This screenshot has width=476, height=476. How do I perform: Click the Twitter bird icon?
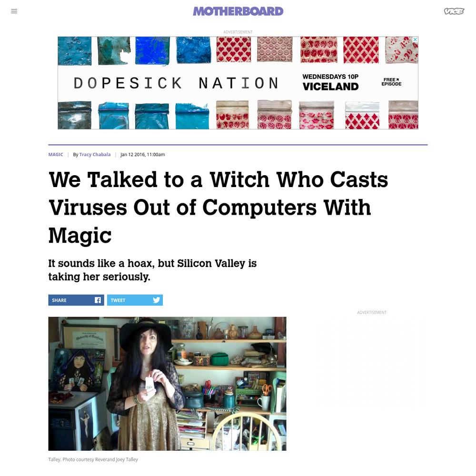pyautogui.click(x=156, y=300)
